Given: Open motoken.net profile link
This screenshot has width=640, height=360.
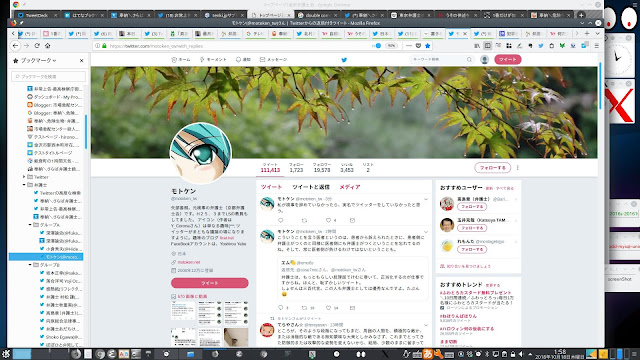Looking at the screenshot, I should point(189,262).
